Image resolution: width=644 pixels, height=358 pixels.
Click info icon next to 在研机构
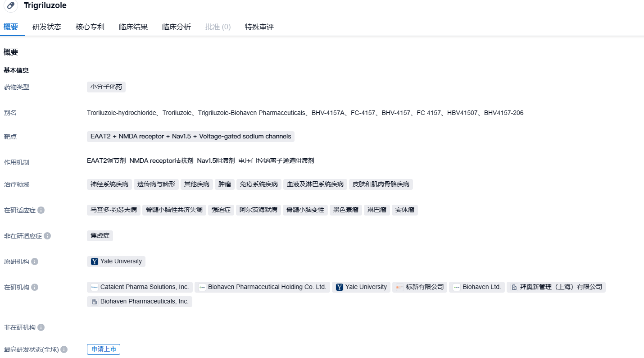(35, 287)
